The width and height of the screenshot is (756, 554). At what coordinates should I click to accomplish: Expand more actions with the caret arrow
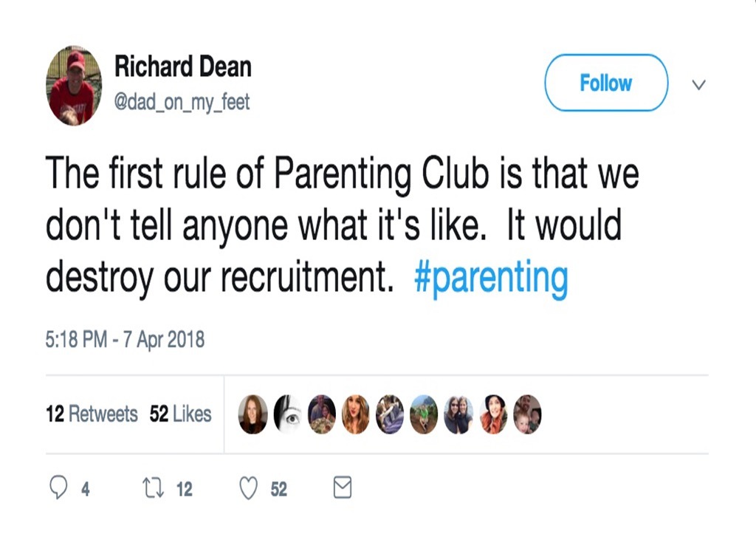pyautogui.click(x=698, y=85)
